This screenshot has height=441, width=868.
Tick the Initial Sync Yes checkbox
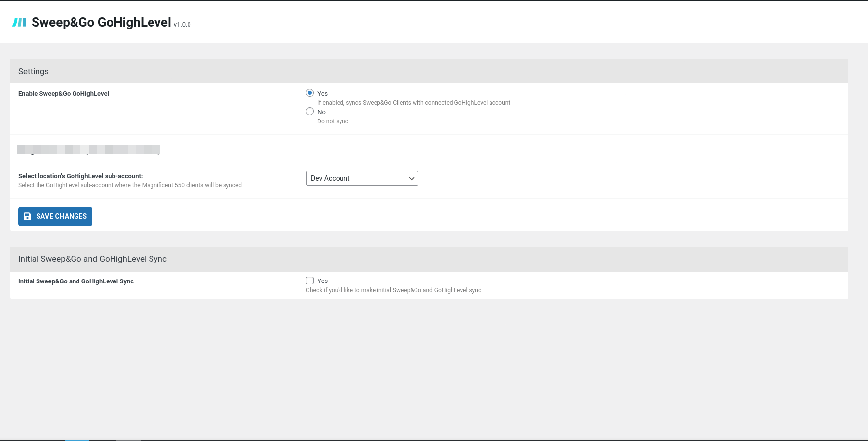(x=310, y=281)
